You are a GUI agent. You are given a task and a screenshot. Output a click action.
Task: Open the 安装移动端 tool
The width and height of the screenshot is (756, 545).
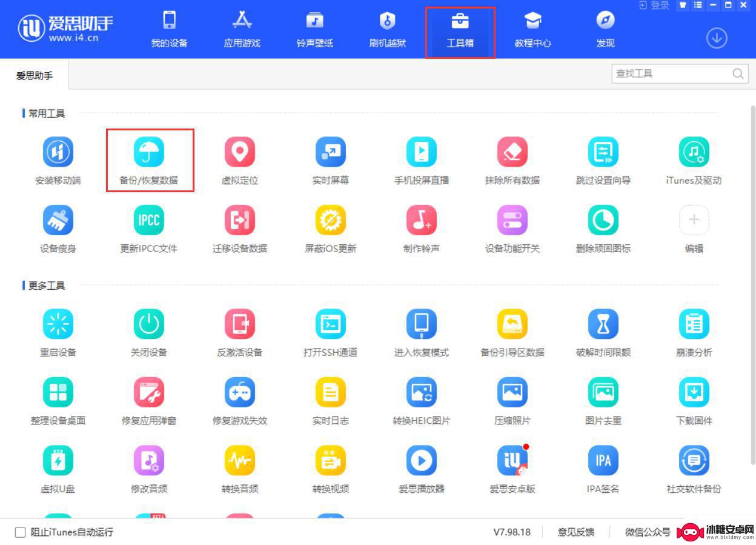pos(58,152)
